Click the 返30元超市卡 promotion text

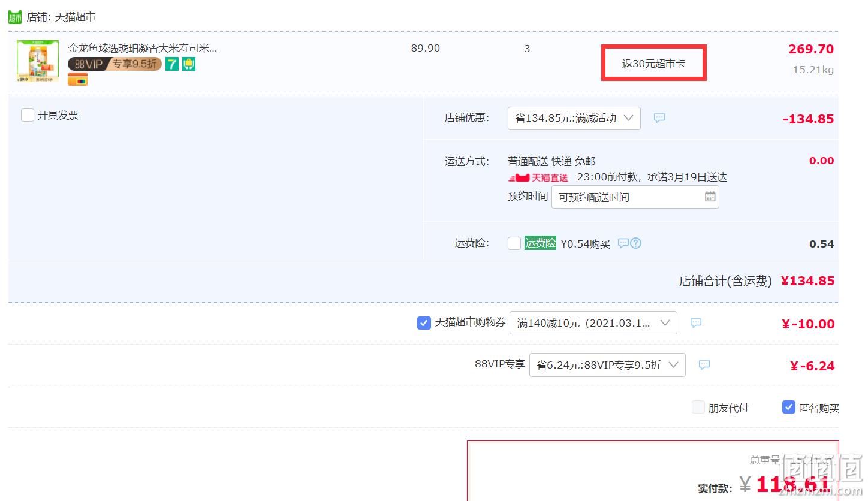tap(654, 64)
